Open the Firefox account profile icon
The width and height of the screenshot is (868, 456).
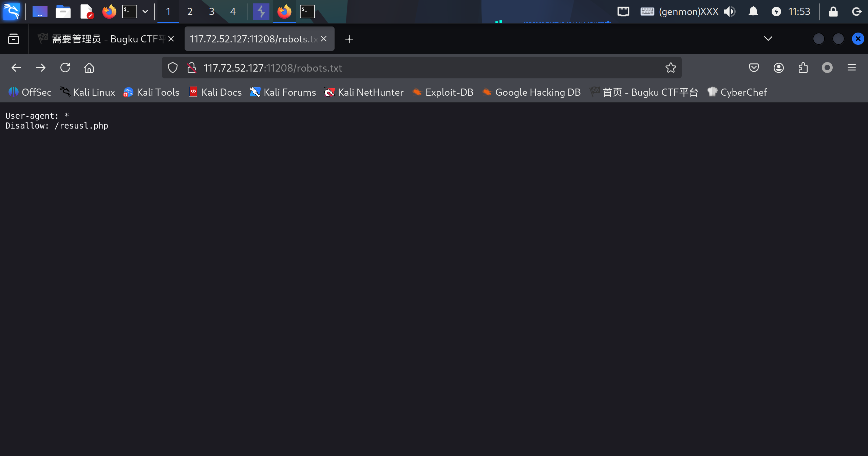coord(778,68)
